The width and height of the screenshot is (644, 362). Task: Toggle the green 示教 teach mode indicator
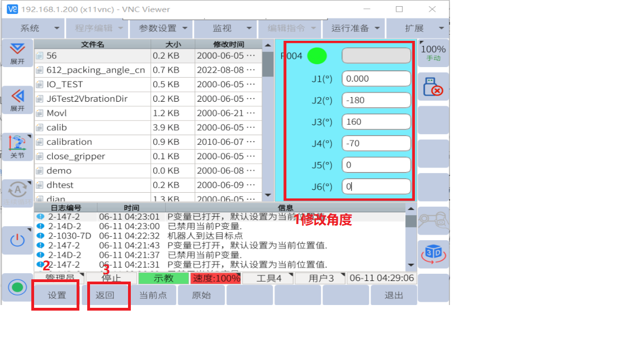point(163,278)
